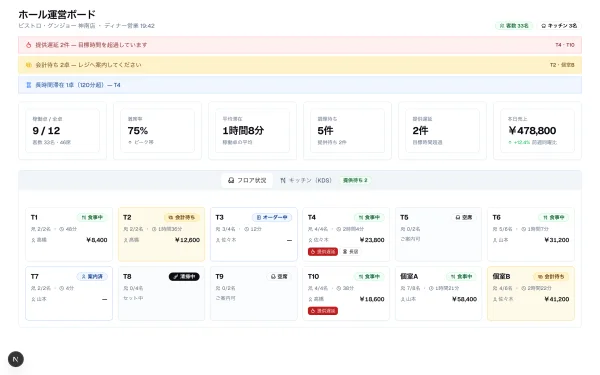600x375 pixels.
Task: Click the clock icon in the T1 card
Action: tap(61, 229)
